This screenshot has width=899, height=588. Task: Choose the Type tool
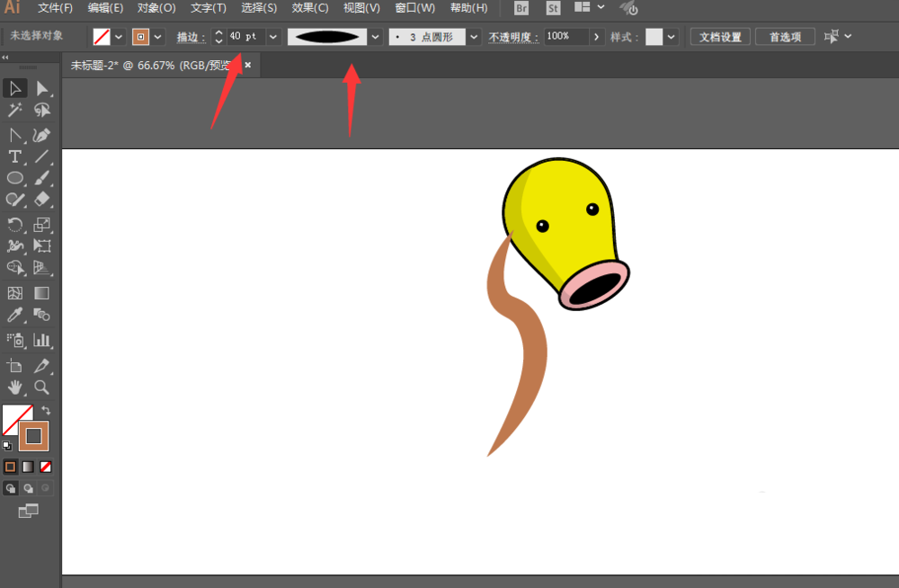click(x=14, y=156)
